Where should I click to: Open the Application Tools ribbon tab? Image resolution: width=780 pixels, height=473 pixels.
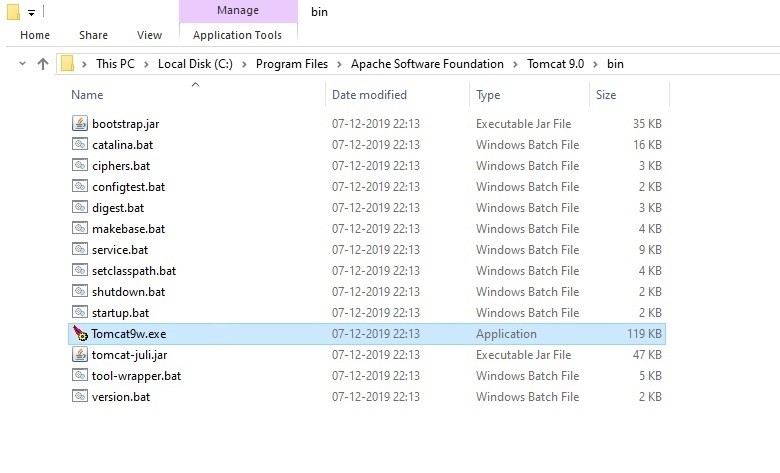(x=237, y=35)
